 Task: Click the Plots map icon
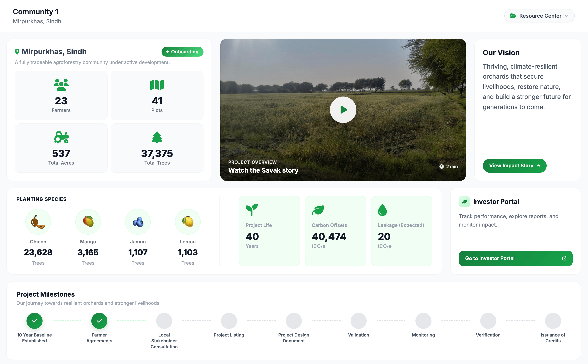(x=157, y=85)
